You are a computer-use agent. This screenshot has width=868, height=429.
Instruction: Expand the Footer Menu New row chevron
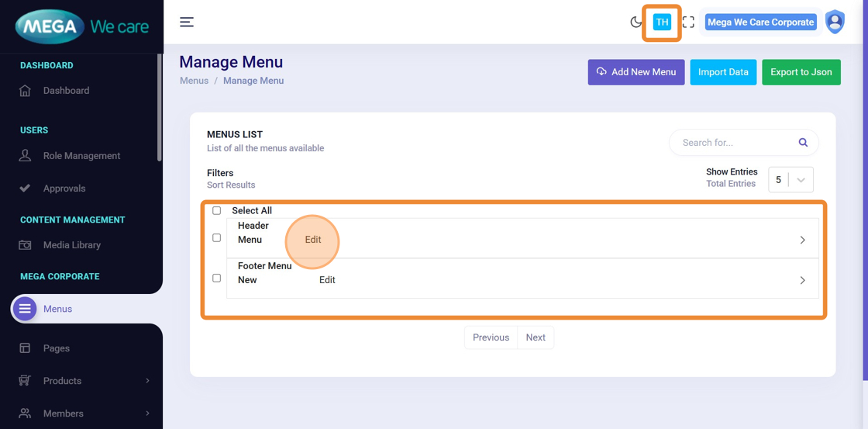(x=802, y=280)
